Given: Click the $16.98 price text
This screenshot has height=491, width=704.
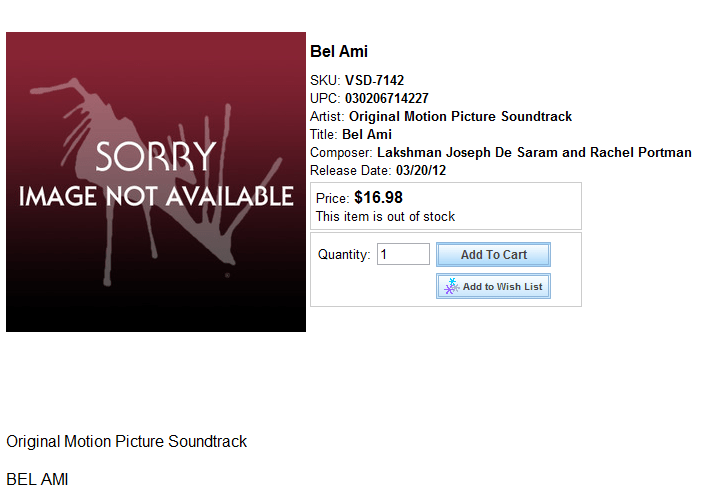Looking at the screenshot, I should point(378,197).
